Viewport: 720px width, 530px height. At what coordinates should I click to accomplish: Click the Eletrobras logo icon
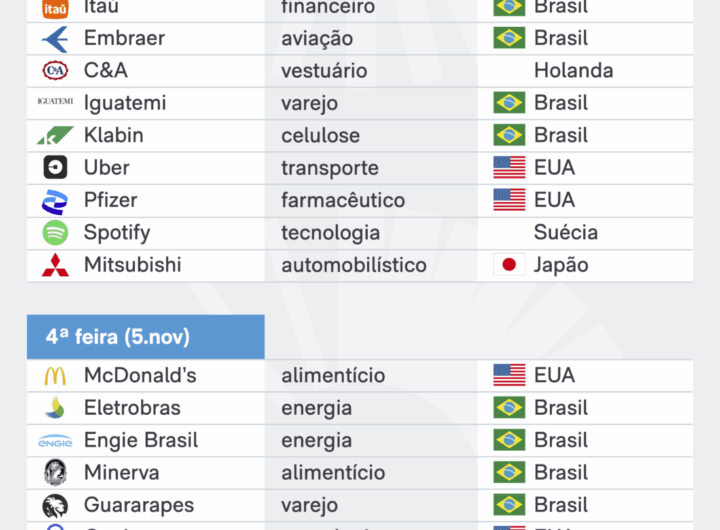55,408
